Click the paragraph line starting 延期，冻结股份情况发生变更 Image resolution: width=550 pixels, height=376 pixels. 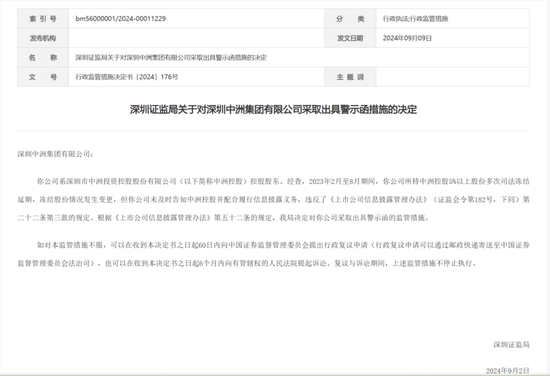[x=273, y=200]
